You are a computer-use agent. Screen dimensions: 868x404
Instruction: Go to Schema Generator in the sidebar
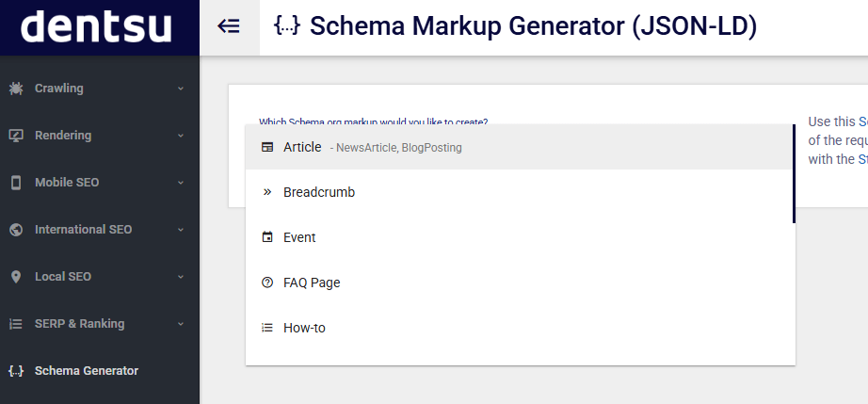coord(100,371)
